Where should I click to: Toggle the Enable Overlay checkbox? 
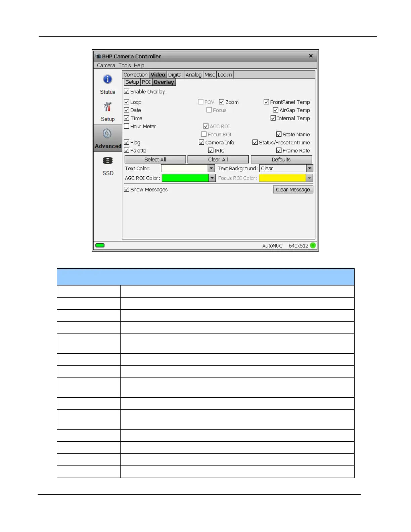point(127,91)
